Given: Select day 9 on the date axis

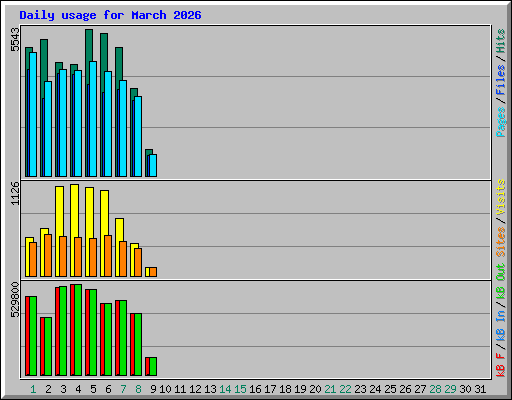Looking at the screenshot, I should coord(153,389).
